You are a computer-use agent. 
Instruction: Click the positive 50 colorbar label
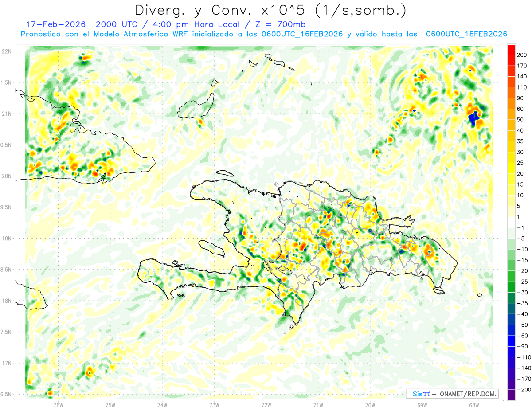point(520,120)
